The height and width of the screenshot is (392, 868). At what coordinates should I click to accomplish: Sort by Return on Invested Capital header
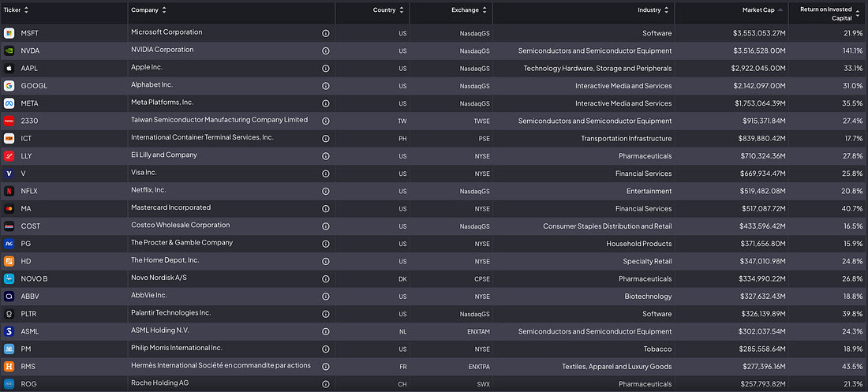click(829, 14)
